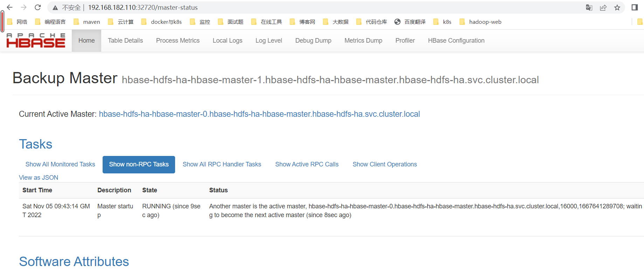Click the Tasks section heading link
This screenshot has width=644, height=272.
[x=36, y=144]
